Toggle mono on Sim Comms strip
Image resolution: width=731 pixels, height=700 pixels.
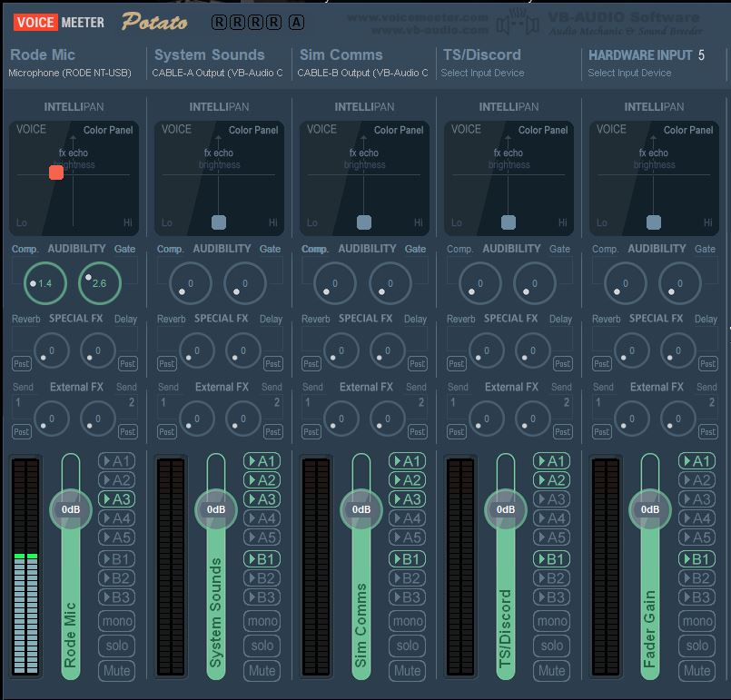tap(407, 621)
